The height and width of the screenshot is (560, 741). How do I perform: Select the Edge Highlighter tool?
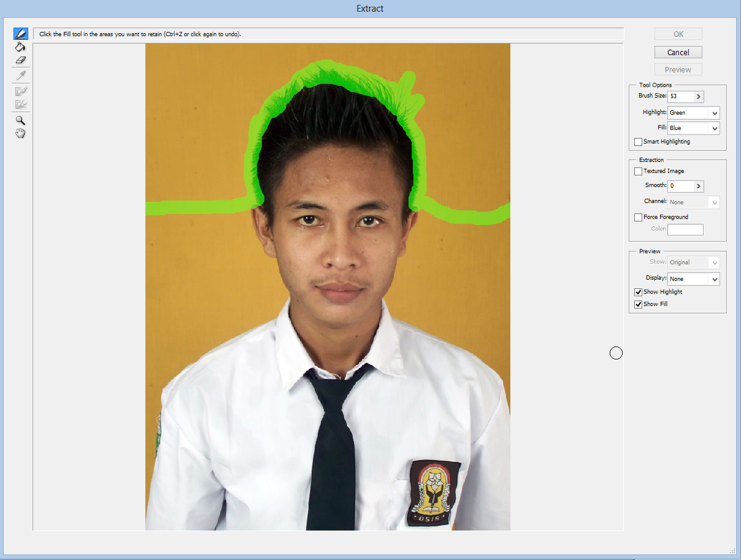coord(20,34)
